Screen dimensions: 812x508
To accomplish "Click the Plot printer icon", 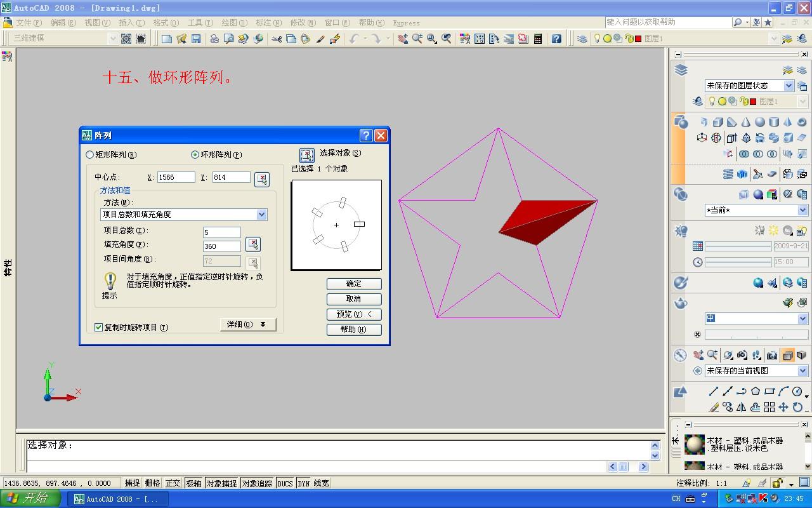I will [214, 39].
